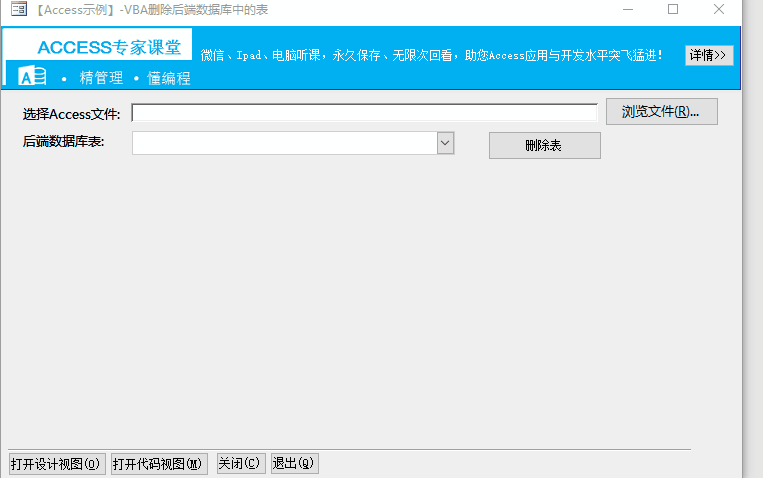Click the 删除表 delete table button
The height and width of the screenshot is (478, 763).
coord(545,145)
